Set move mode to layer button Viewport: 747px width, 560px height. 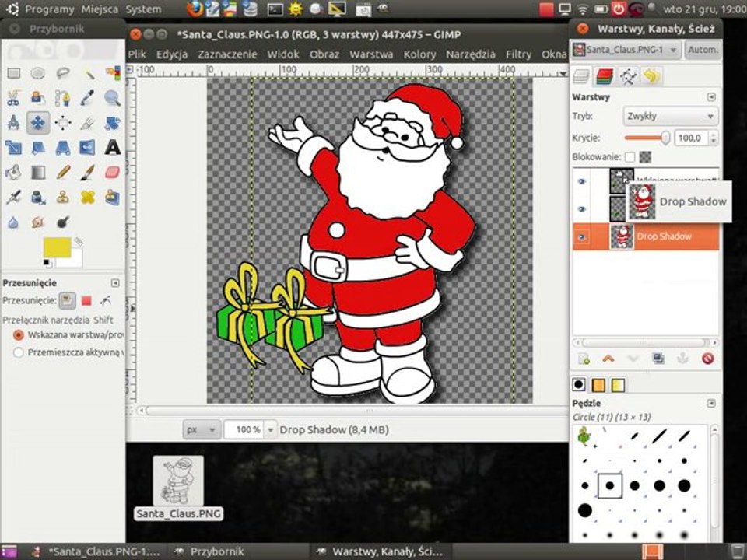click(x=67, y=300)
